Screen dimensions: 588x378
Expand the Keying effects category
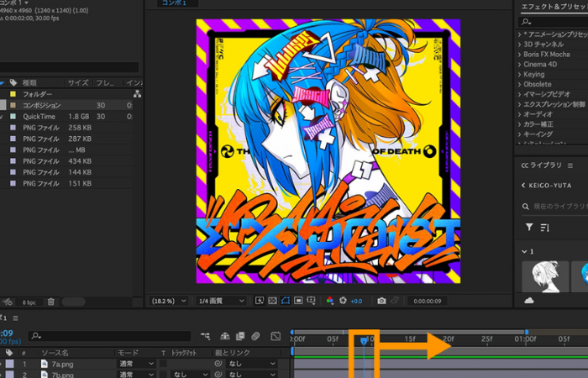(533, 75)
